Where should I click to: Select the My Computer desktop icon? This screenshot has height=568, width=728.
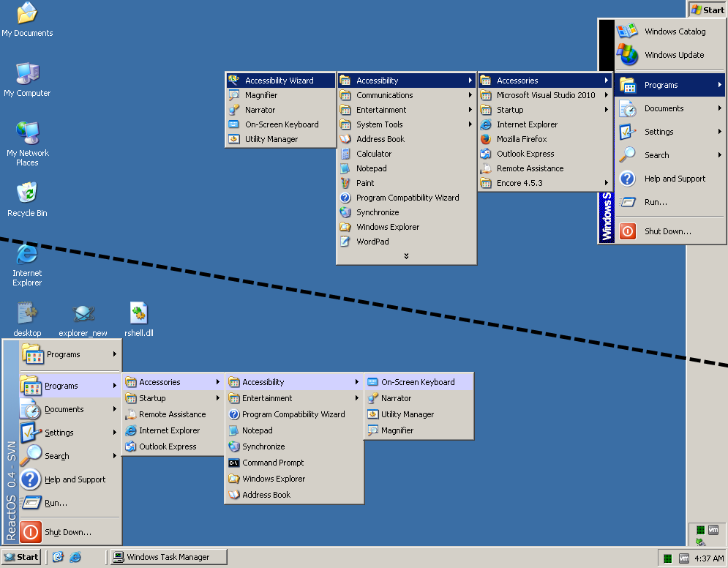27,79
